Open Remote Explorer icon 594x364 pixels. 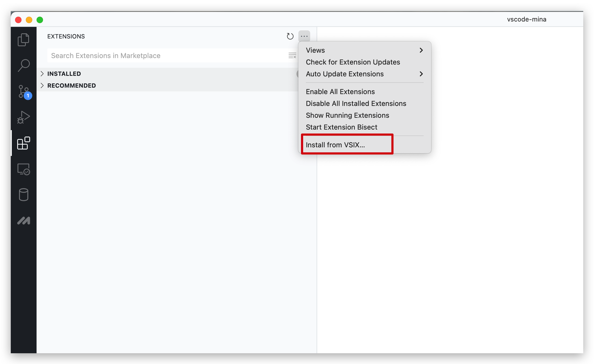coord(23,169)
